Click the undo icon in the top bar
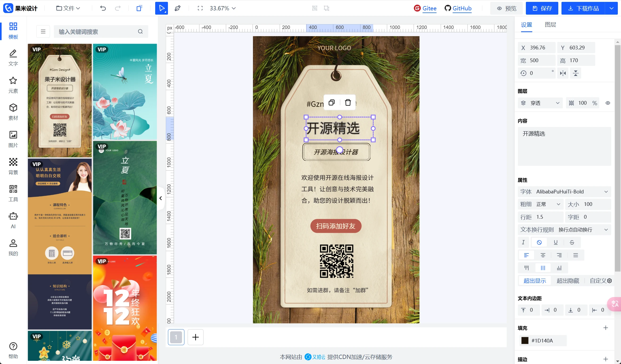Viewport: 621px width, 364px height. pyautogui.click(x=103, y=8)
